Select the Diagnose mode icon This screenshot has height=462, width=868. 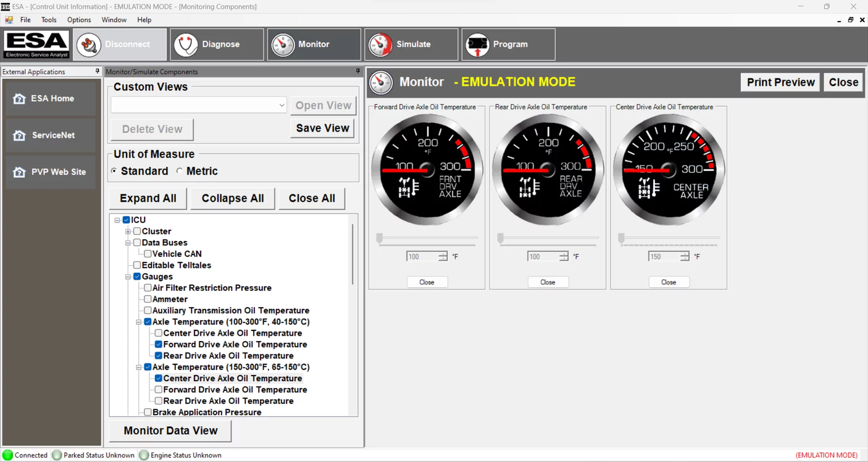coord(186,44)
